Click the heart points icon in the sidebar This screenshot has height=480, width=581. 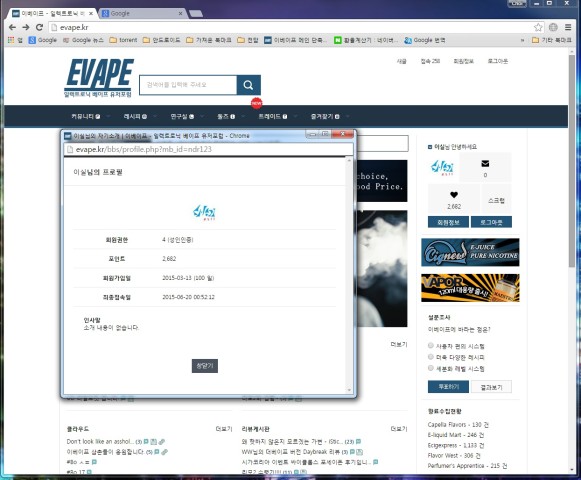click(x=454, y=195)
